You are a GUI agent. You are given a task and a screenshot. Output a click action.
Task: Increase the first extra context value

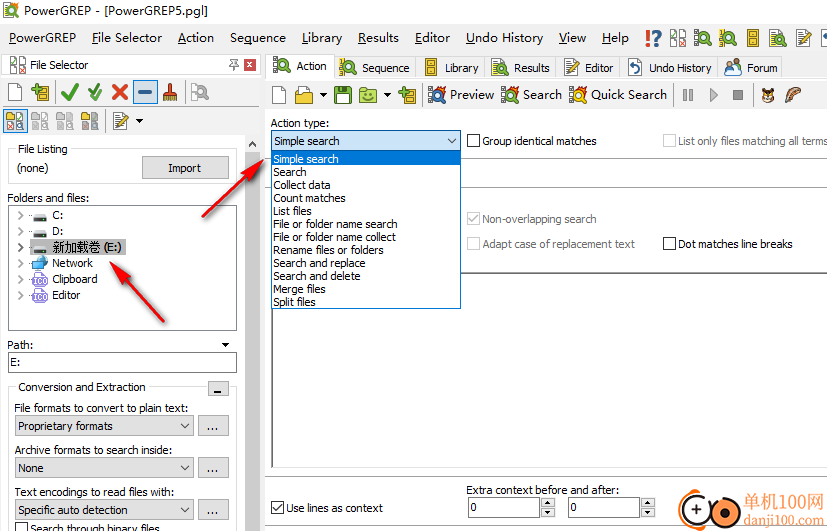tap(547, 503)
